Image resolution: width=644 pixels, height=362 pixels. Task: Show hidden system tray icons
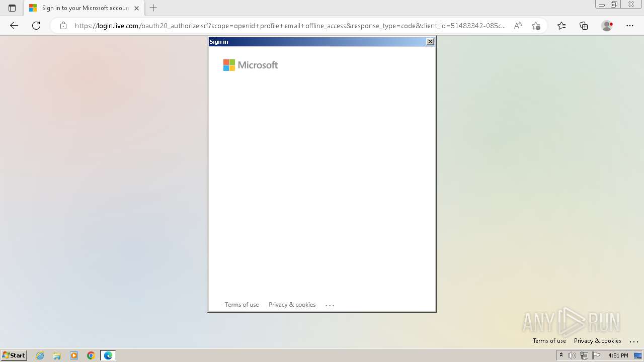561,355
